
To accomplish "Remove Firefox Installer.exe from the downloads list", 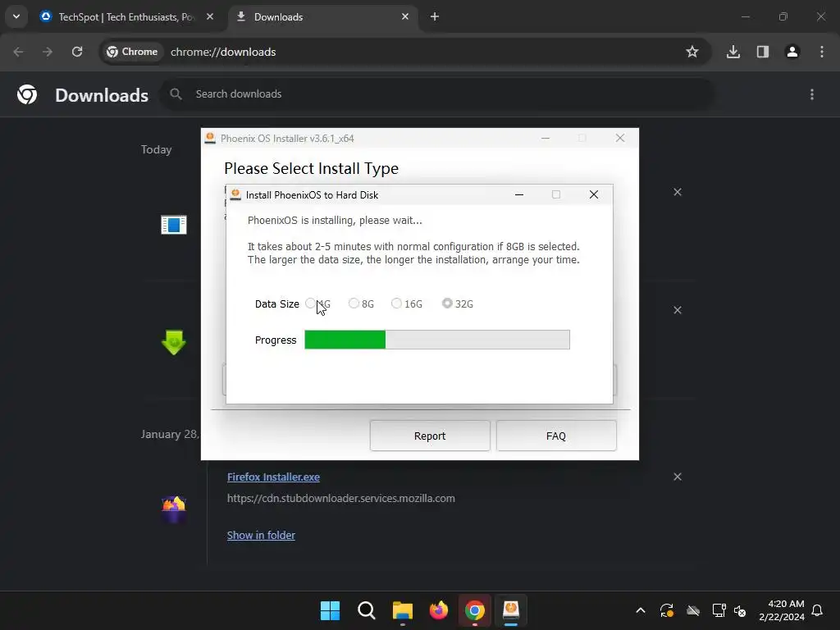I will pyautogui.click(x=678, y=477).
